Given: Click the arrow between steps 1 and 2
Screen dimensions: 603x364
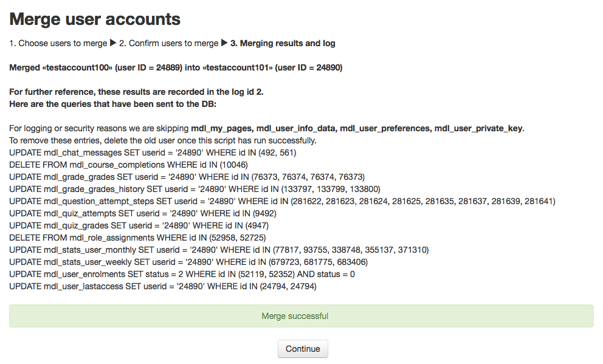Looking at the screenshot, I should [113, 43].
